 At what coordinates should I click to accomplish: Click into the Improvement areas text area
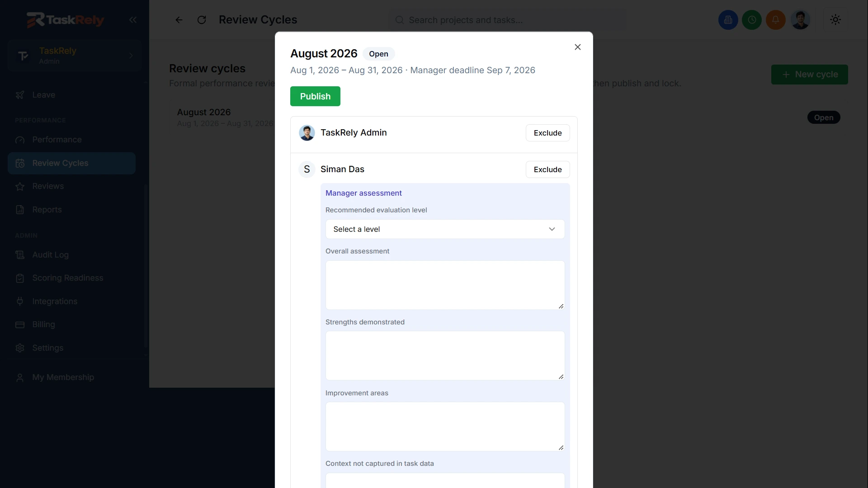point(445,427)
